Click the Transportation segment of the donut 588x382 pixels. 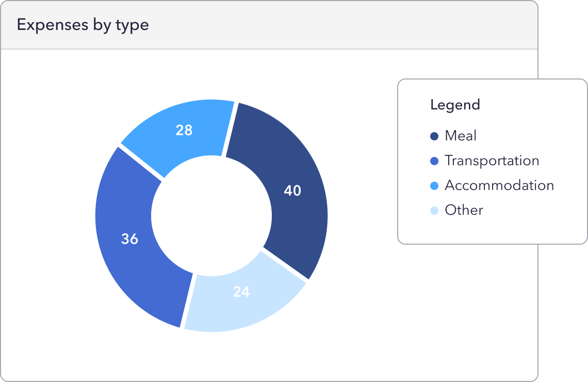coord(134,268)
